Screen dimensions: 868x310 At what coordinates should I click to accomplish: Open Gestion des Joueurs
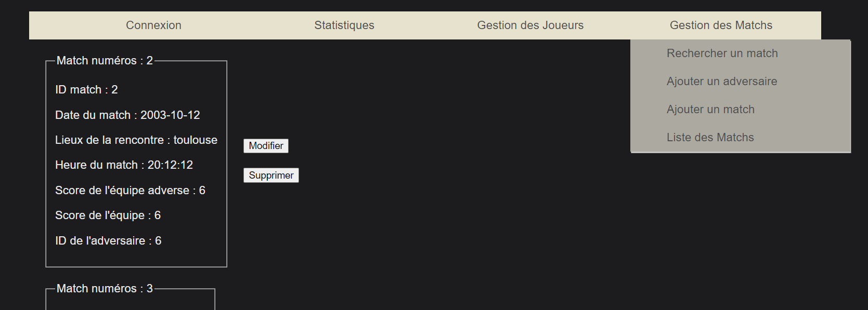pyautogui.click(x=530, y=25)
